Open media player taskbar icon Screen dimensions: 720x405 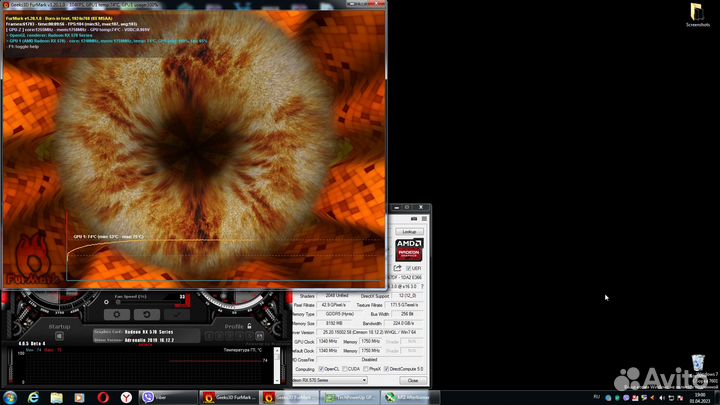click(x=79, y=397)
